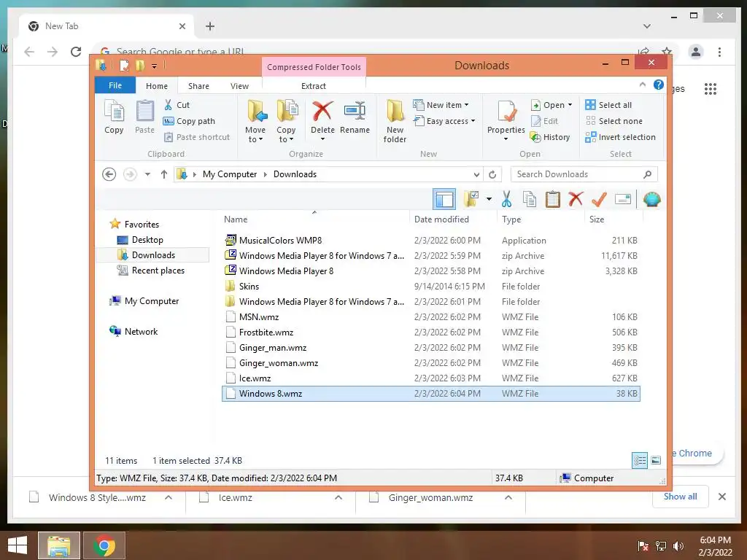Click the orange checkmark icon in secondary toolbar
The height and width of the screenshot is (560, 747).
pyautogui.click(x=599, y=200)
